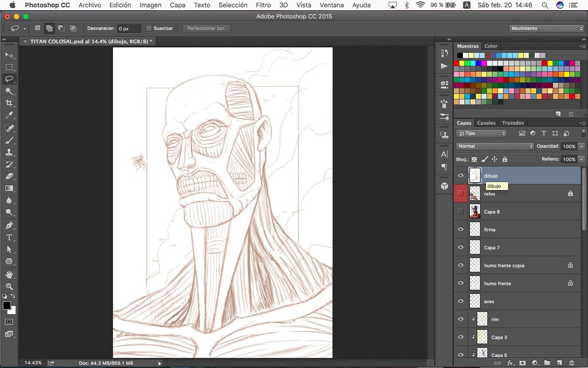Select the Zoom tool
This screenshot has width=588, height=368.
(x=9, y=287)
